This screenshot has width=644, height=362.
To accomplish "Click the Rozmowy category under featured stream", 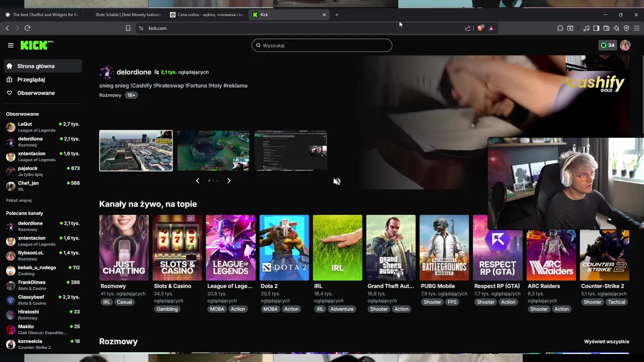I will 110,95.
